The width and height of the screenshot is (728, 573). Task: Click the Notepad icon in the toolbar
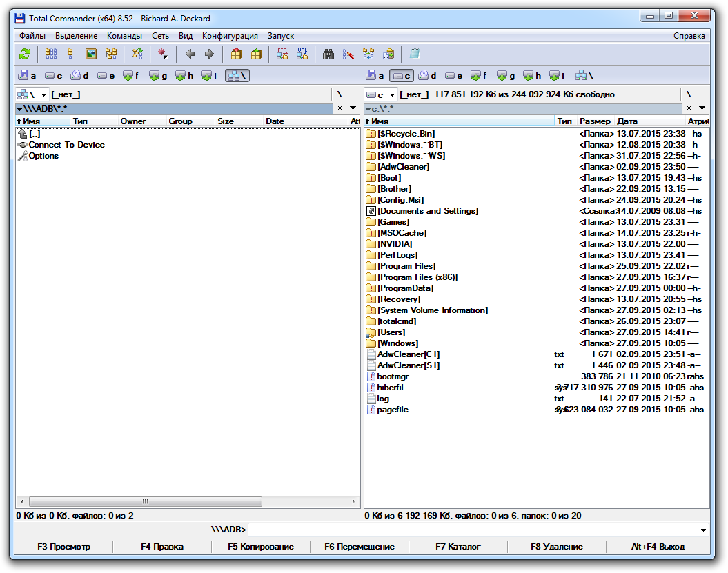pos(415,54)
